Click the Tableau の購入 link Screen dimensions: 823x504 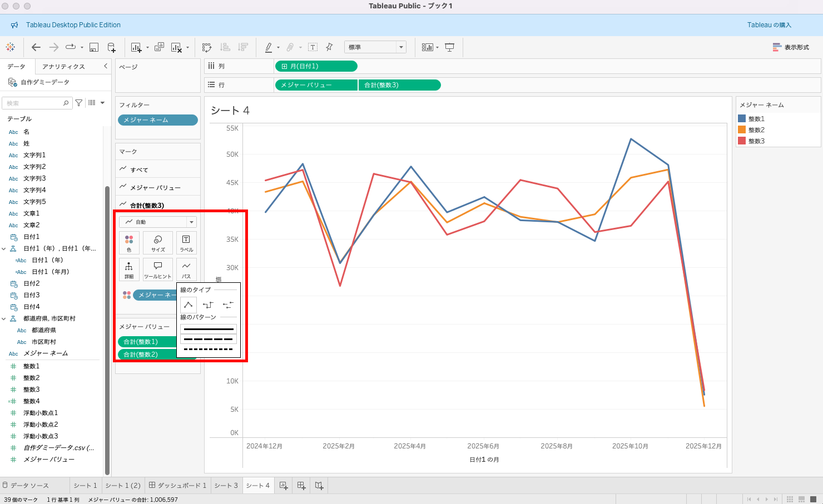click(769, 25)
